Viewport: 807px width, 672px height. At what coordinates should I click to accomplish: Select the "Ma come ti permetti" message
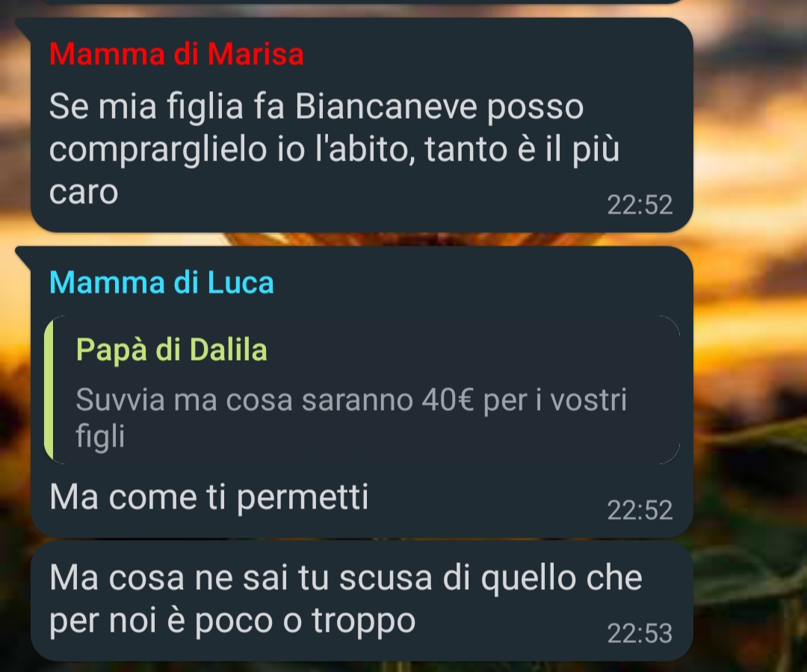coord(209,497)
